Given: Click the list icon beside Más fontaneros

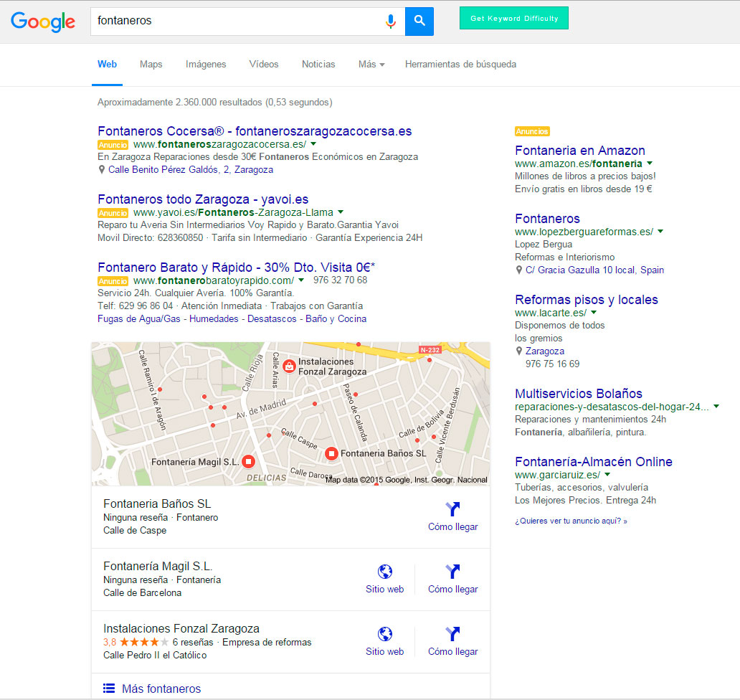Looking at the screenshot, I should 109,689.
